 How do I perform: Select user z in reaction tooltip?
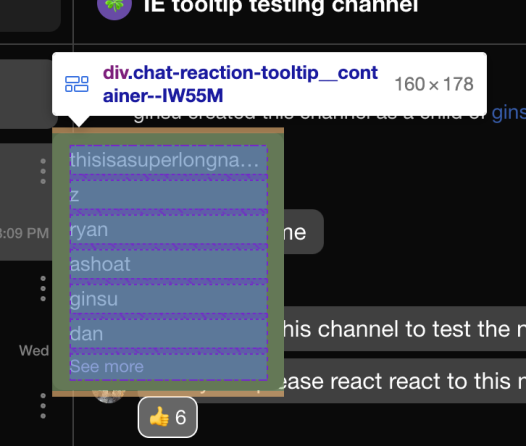74,195
